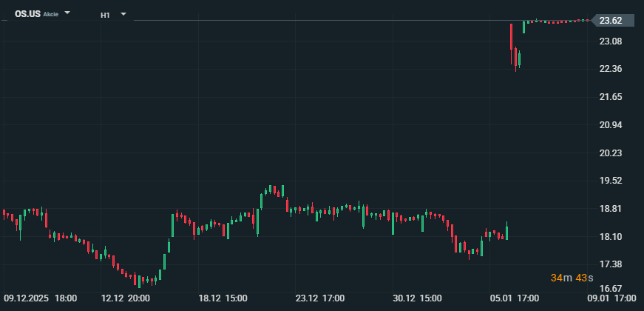The height and width of the screenshot is (311, 644).
Task: Click the 23.08 price axis label
Action: (610, 41)
